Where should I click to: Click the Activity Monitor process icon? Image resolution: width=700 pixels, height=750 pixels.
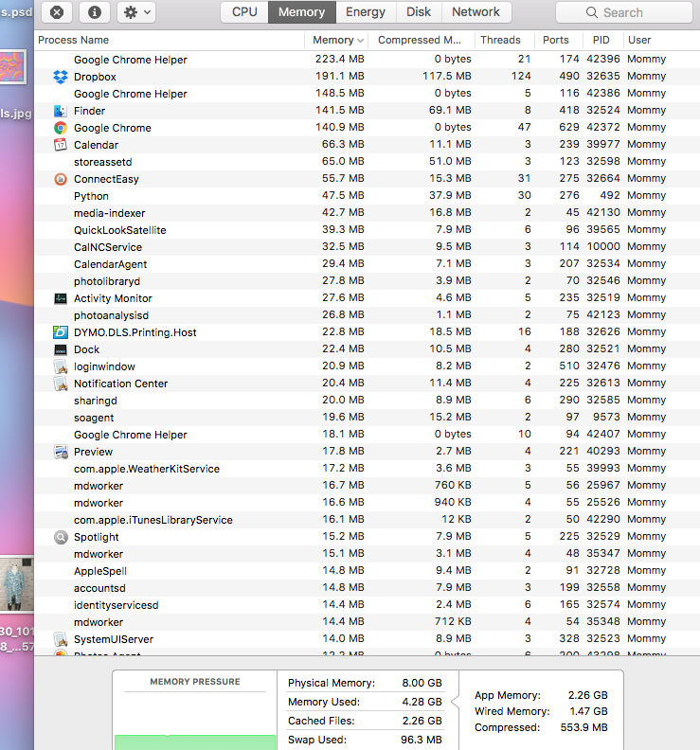(x=61, y=298)
